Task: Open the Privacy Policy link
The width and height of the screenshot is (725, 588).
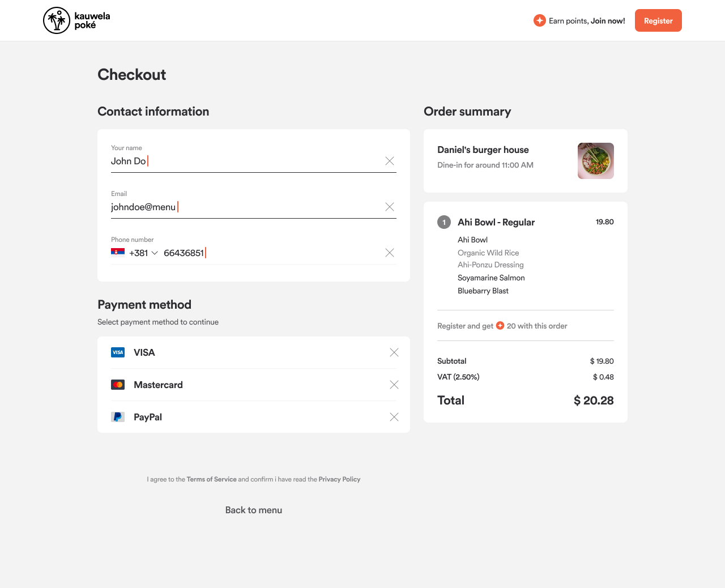Action: click(x=339, y=479)
